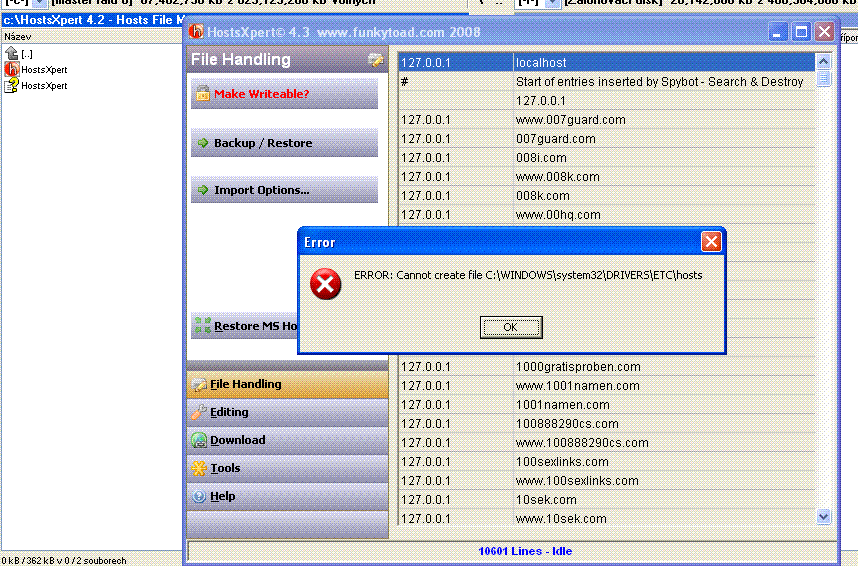Click the HostsXpert title bar app icon
Viewport: 858px width, 566px height.
coord(196,31)
